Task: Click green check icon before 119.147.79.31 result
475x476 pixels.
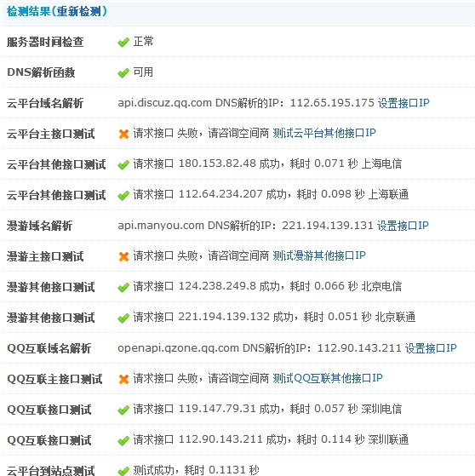Action: [123, 410]
